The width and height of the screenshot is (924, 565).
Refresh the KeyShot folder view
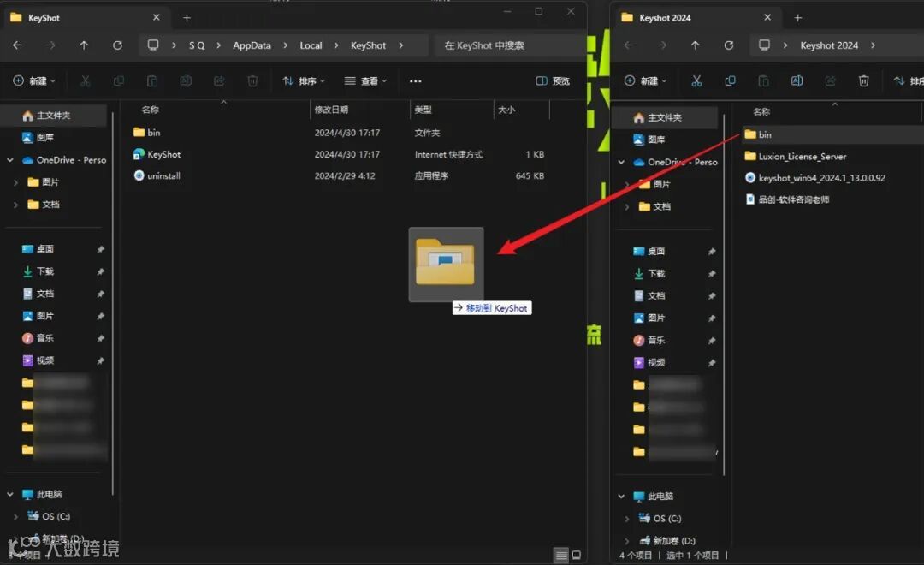click(x=117, y=45)
